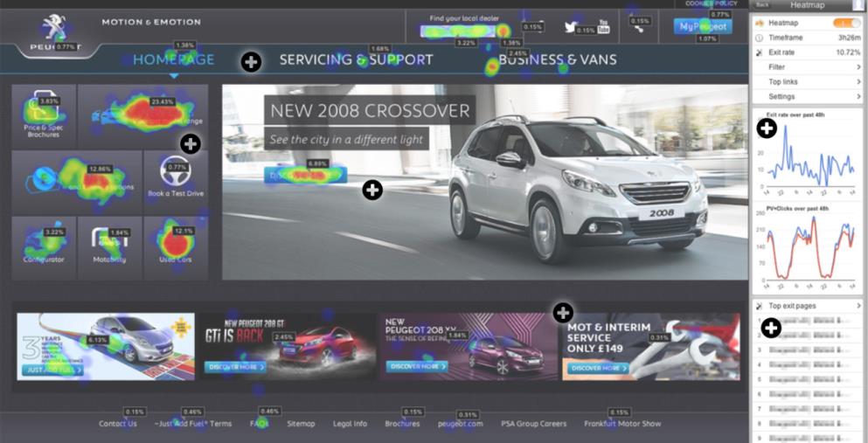Click Discover More on MOT & Interim Service
868x443 pixels.
click(x=599, y=368)
